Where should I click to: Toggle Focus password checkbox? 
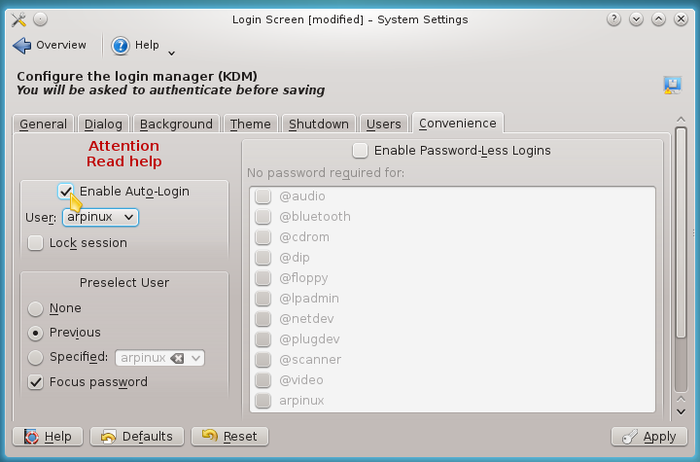pyautogui.click(x=35, y=382)
